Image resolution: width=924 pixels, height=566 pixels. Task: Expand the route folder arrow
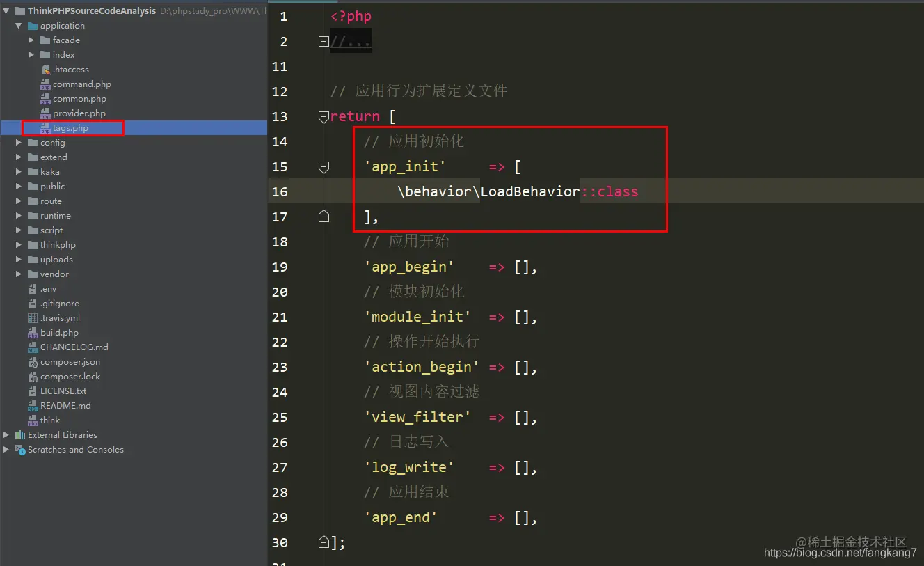[x=19, y=201]
